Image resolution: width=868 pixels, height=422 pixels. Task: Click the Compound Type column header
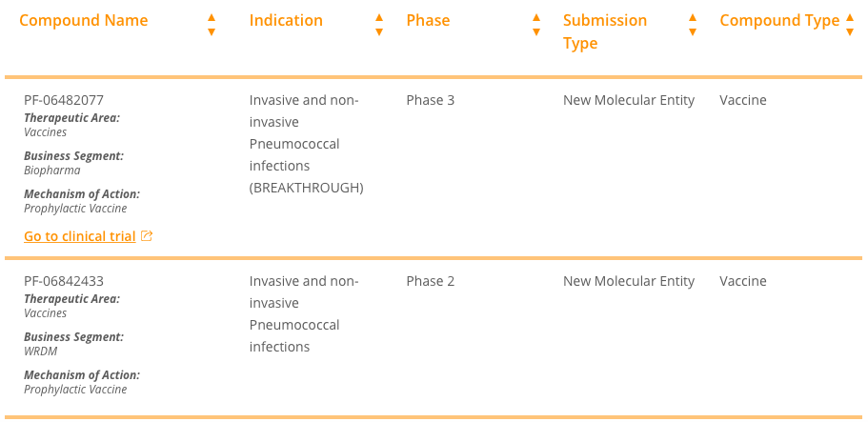[x=779, y=21]
